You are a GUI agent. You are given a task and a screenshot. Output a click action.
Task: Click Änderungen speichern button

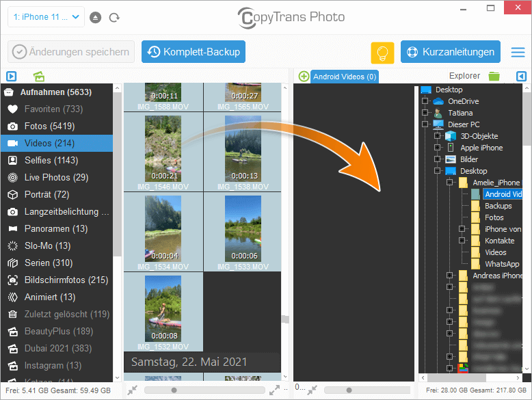coord(71,52)
